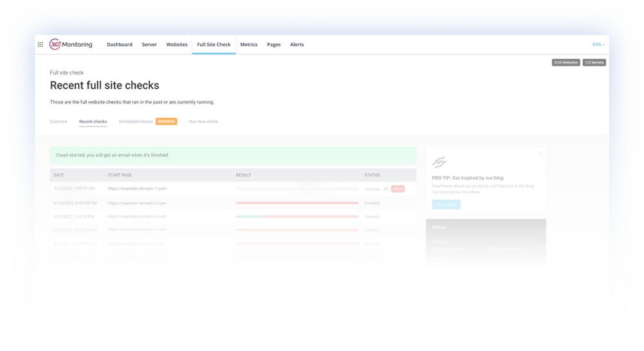Sort by the DATE column header

pos(59,175)
